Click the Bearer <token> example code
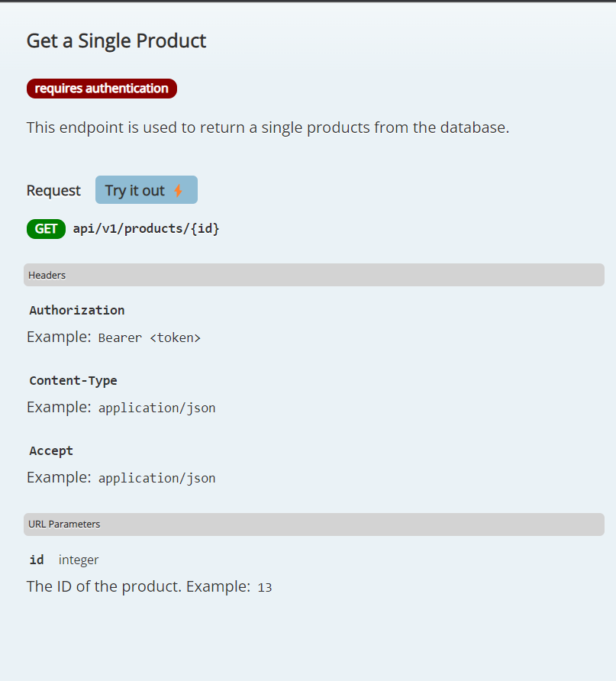Screen dimensions: 616x681 pyautogui.click(x=150, y=337)
